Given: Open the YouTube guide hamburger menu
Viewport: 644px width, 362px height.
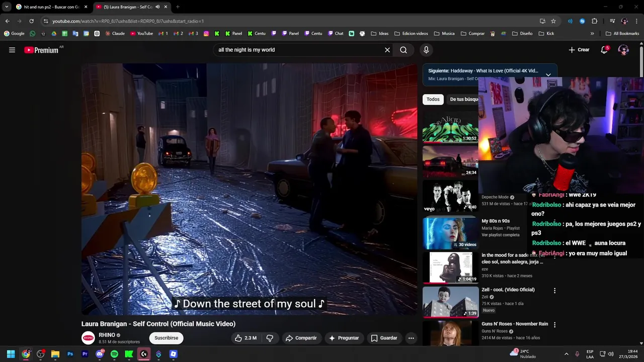Looking at the screenshot, I should coord(12,50).
